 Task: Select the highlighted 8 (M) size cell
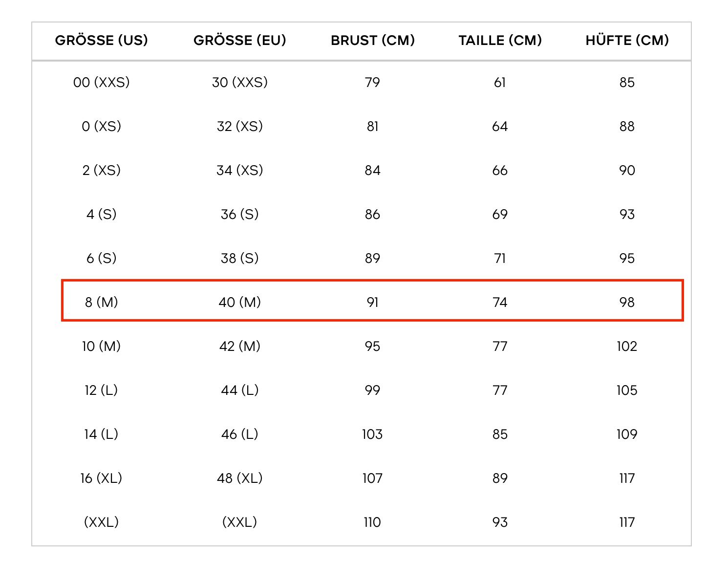102,302
